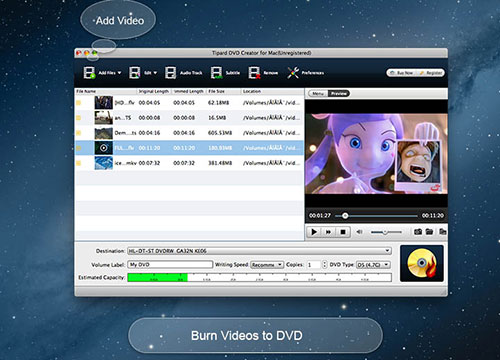Select the thumbnail of the 605.53MB file
The width and height of the screenshot is (500, 360).
pyautogui.click(x=104, y=133)
